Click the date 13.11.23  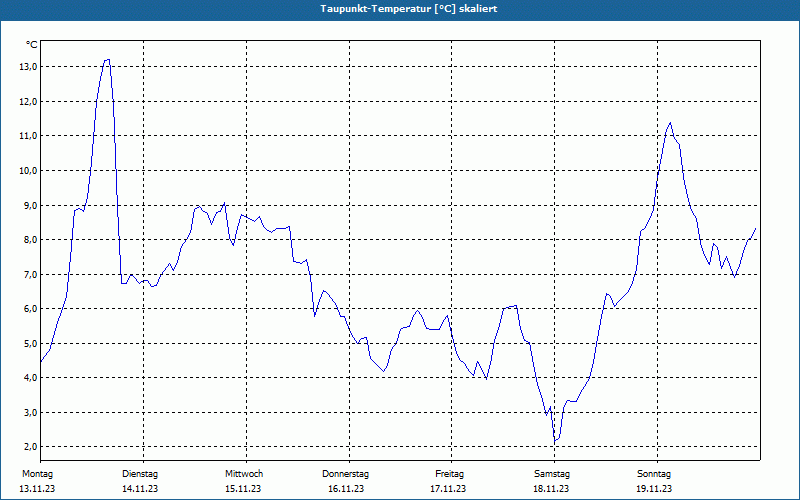(37, 489)
